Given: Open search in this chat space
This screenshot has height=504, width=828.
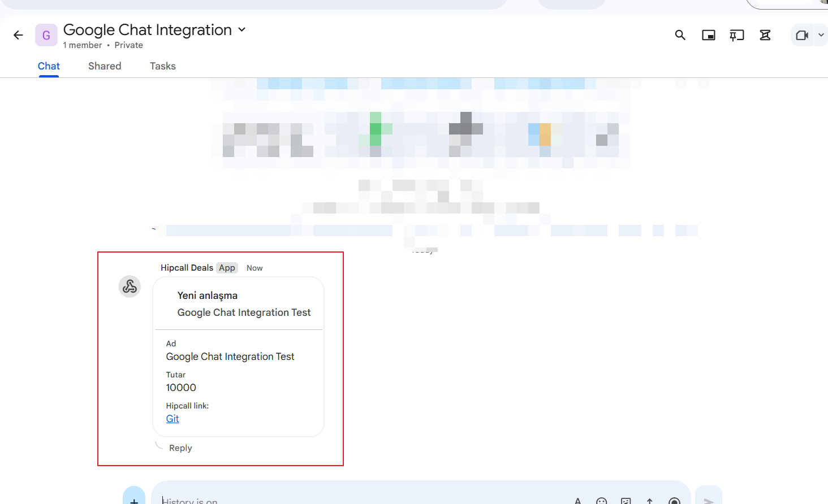Looking at the screenshot, I should tap(680, 35).
